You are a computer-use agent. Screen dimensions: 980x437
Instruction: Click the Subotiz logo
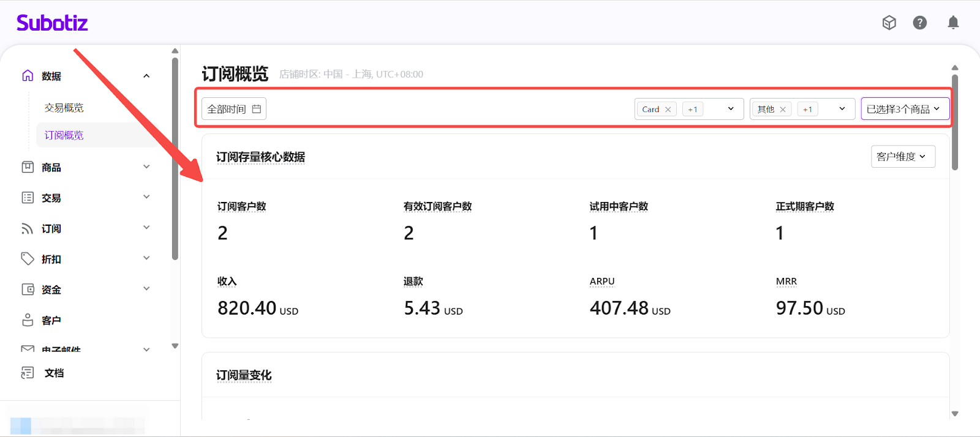[x=52, y=23]
